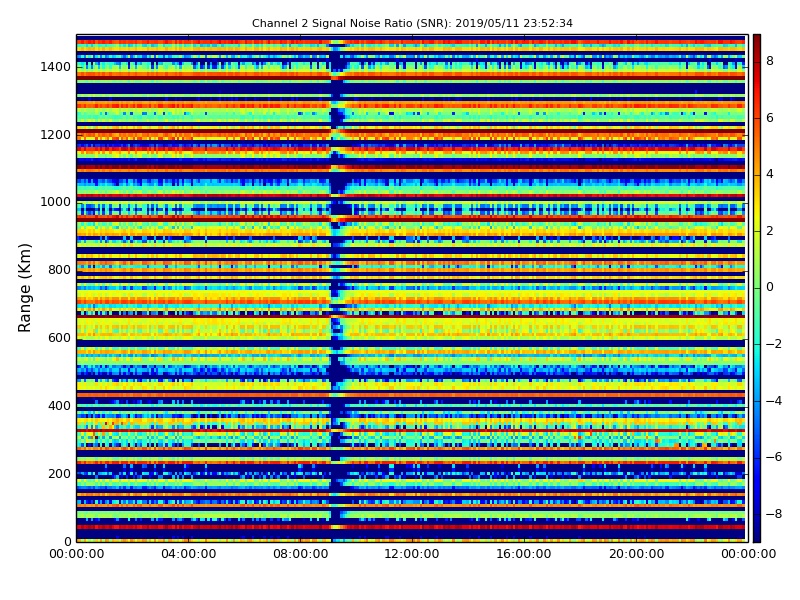800x600 pixels.
Task: Click the Range (Km) axis label
Action: coord(24,288)
